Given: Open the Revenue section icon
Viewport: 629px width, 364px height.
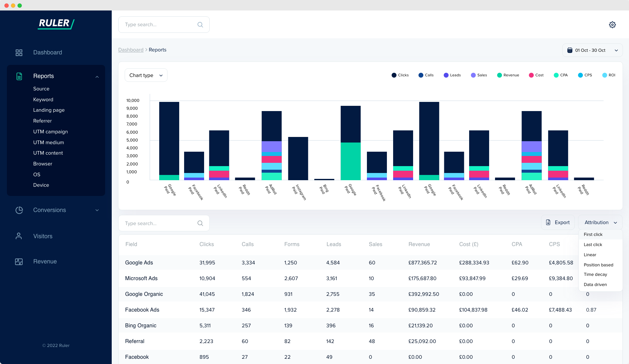Looking at the screenshot, I should pyautogui.click(x=19, y=261).
